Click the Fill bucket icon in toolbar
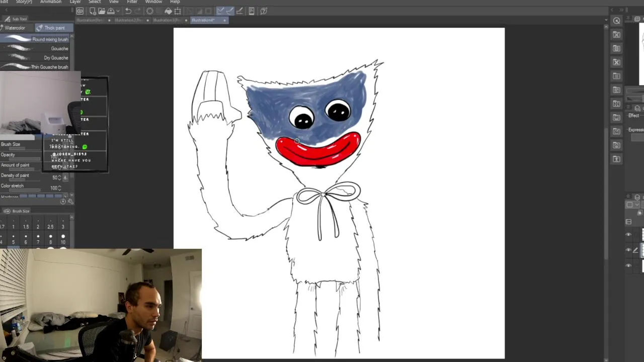The width and height of the screenshot is (644, 362). click(x=168, y=11)
